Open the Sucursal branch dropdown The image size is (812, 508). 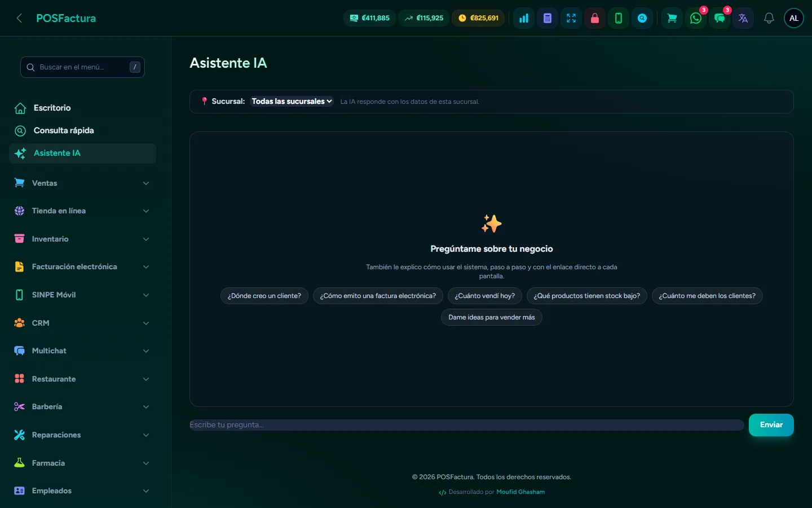click(x=292, y=102)
